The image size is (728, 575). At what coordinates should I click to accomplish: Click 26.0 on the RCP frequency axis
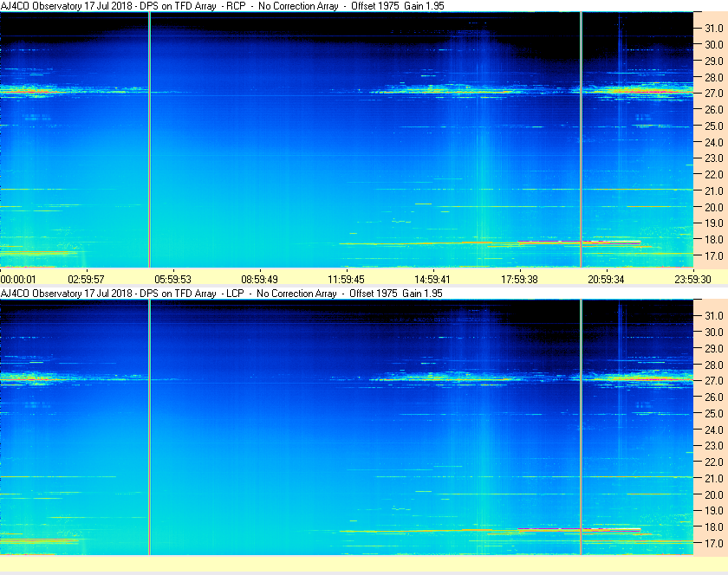[x=714, y=109]
